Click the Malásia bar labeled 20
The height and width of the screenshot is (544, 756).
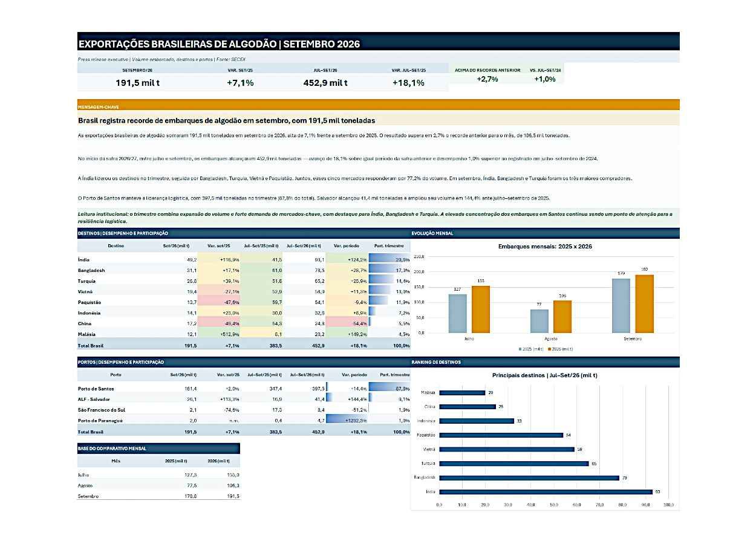coord(462,392)
